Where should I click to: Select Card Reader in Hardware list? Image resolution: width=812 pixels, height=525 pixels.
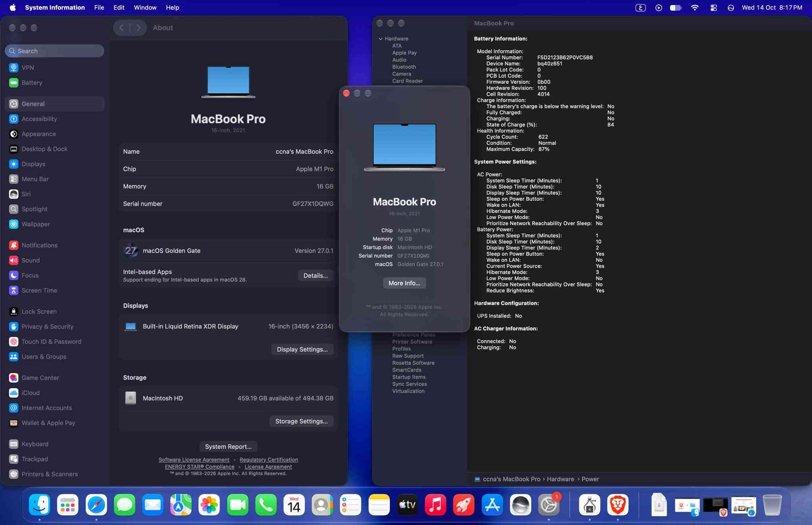tap(407, 81)
